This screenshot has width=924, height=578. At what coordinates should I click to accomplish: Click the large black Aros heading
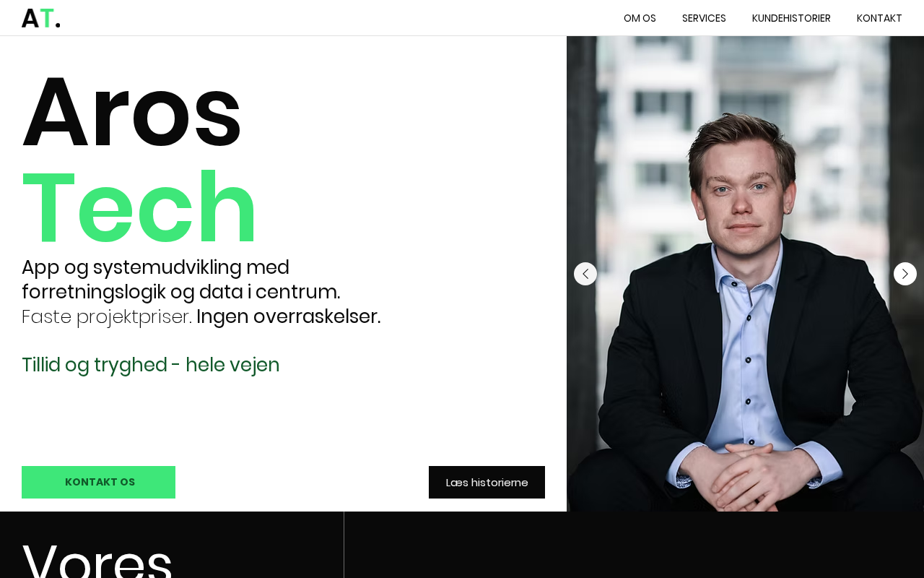tap(132, 113)
